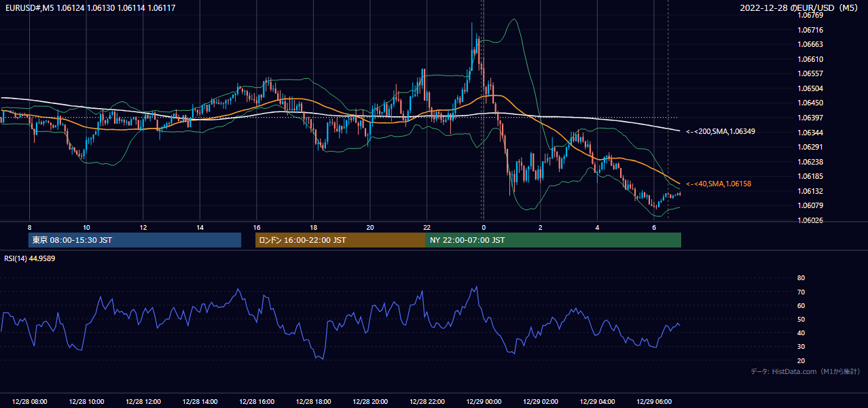This screenshot has height=408, width=868.
Task: Click hour label 14 under price chart
Action: (200, 227)
